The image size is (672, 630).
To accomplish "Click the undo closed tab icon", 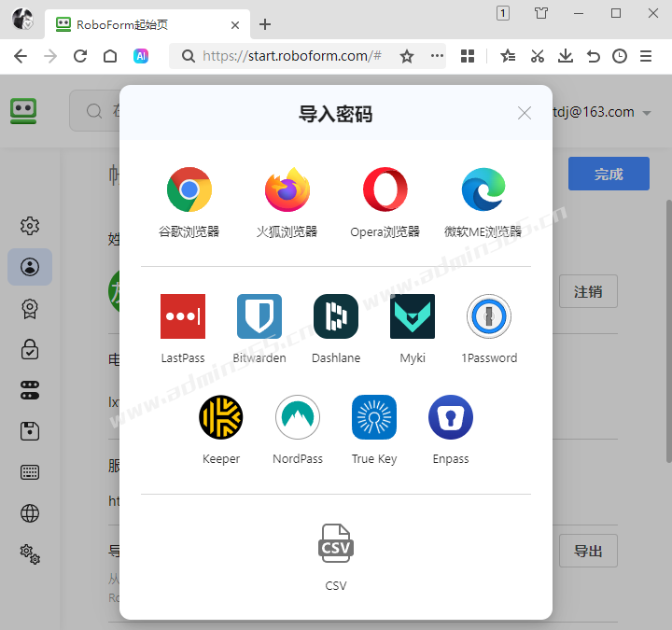I will pos(594,56).
